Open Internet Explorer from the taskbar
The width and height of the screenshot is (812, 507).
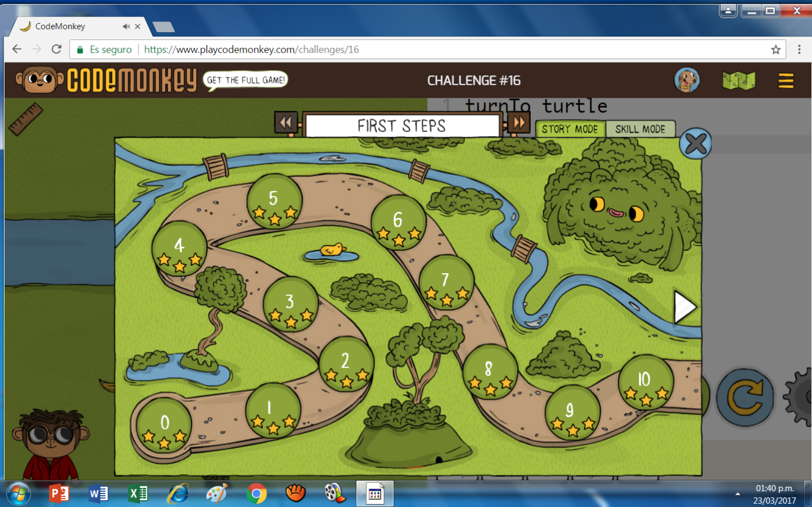177,494
